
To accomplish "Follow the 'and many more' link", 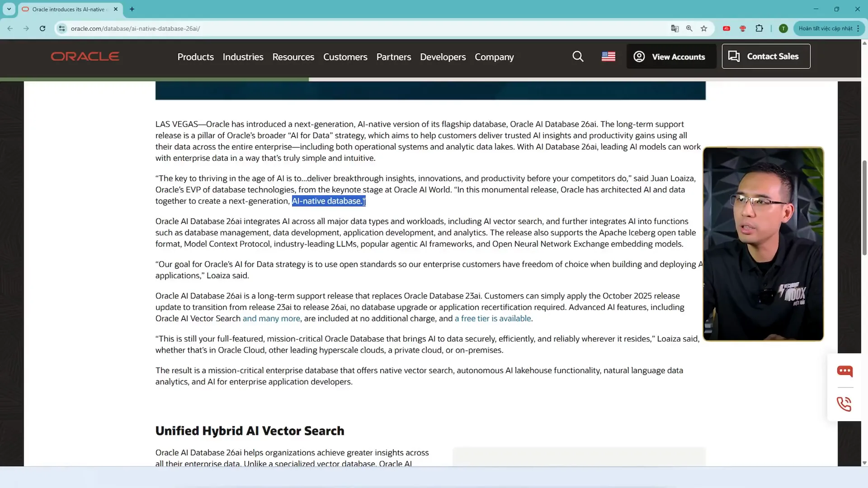I will [x=271, y=319].
